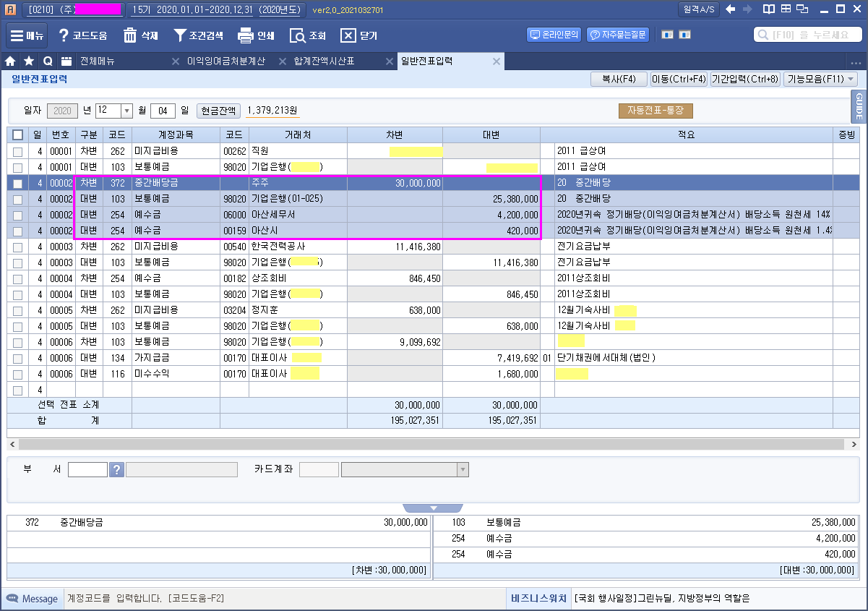This screenshot has height=611, width=868.
Task: Click the home icon in tab bar
Action: 11,61
